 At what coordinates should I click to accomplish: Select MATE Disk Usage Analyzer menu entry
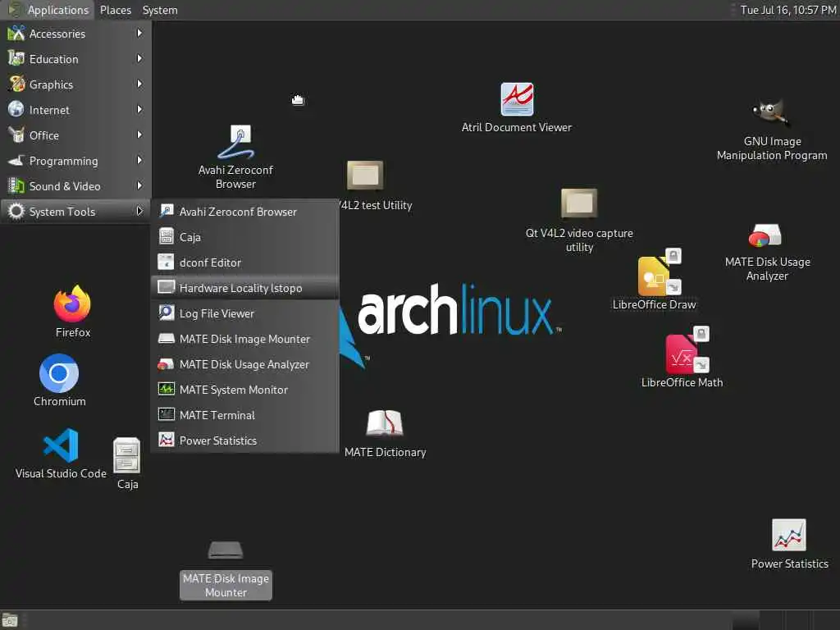tap(244, 364)
